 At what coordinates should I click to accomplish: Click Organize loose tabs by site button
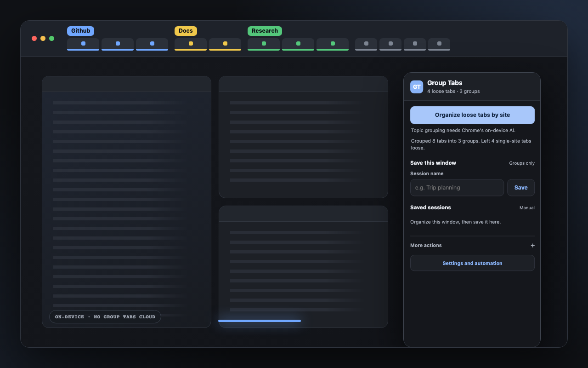point(472,115)
